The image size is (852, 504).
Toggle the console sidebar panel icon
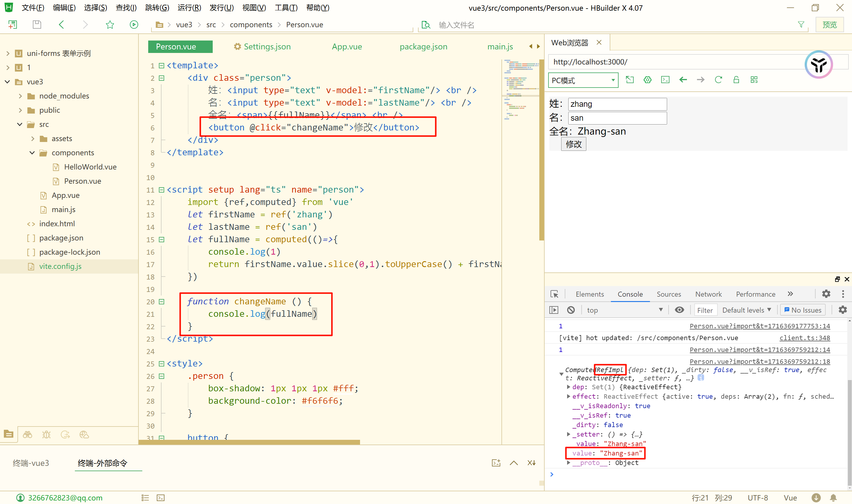point(554,310)
